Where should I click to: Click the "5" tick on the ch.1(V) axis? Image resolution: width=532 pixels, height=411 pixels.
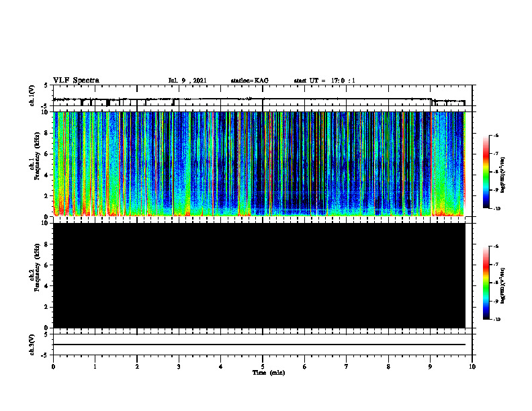click(46, 85)
